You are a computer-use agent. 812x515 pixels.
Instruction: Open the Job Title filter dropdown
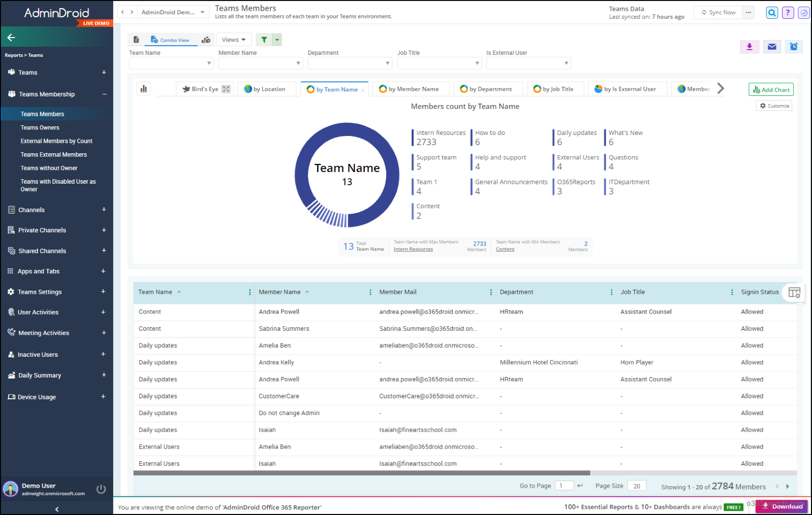tap(439, 63)
